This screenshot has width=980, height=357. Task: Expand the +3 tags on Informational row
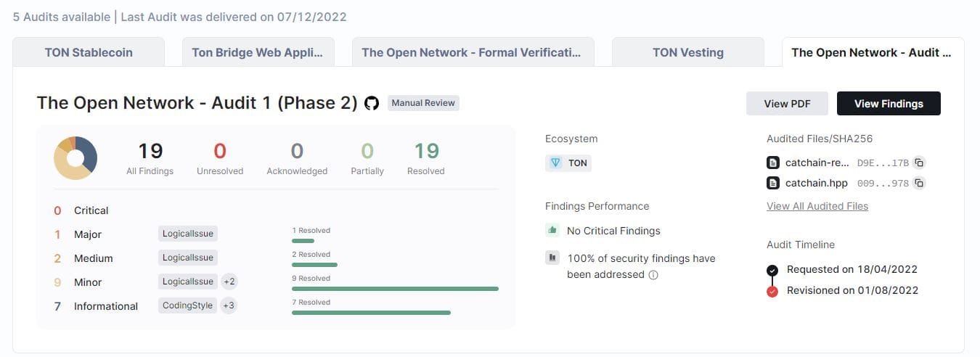228,305
